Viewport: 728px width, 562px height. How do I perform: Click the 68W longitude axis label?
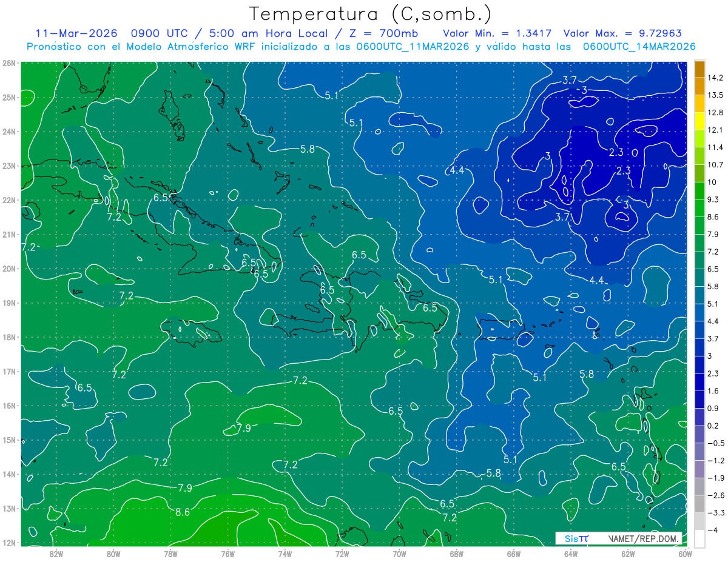tap(456, 554)
